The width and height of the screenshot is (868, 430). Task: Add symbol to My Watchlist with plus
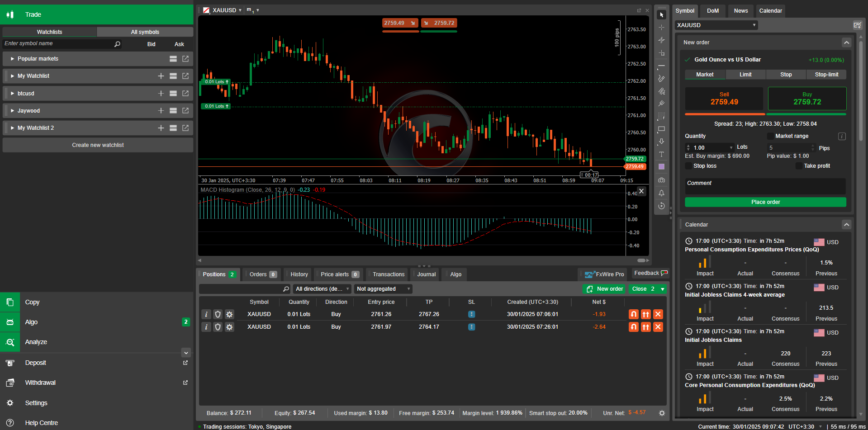161,76
